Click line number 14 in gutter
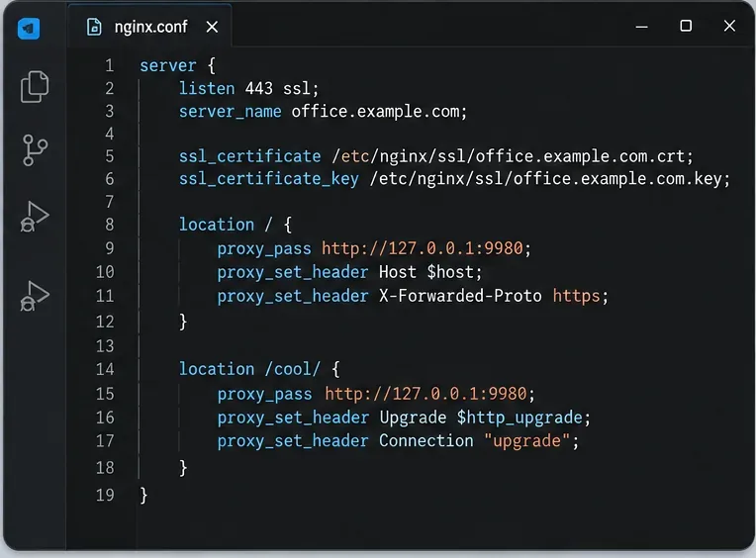This screenshot has width=756, height=558. tap(105, 369)
